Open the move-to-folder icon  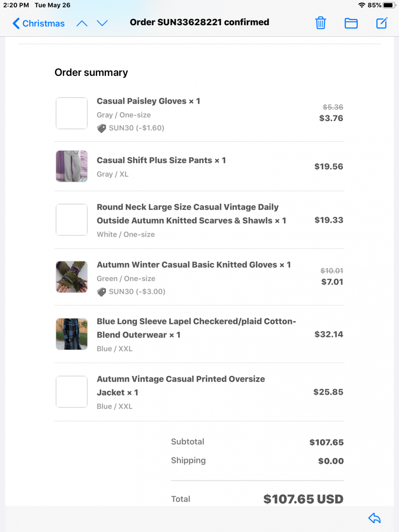tap(351, 23)
